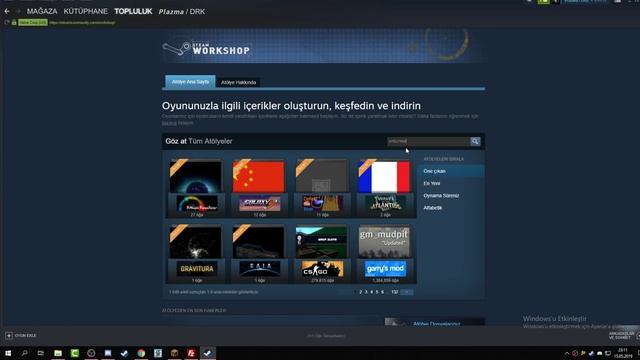Image resolution: width=640 pixels, height=360 pixels.
Task: Sort workshops by Alfabetik
Action: click(433, 208)
